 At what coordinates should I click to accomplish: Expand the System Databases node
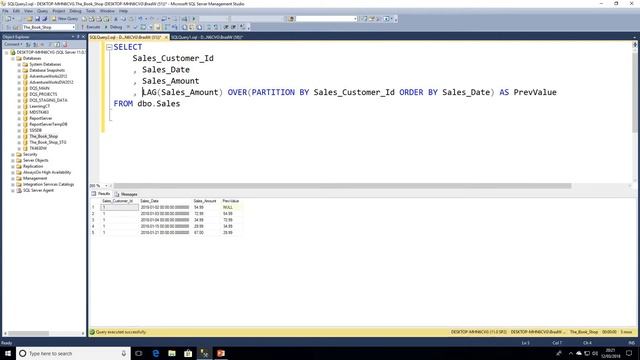click(19, 64)
